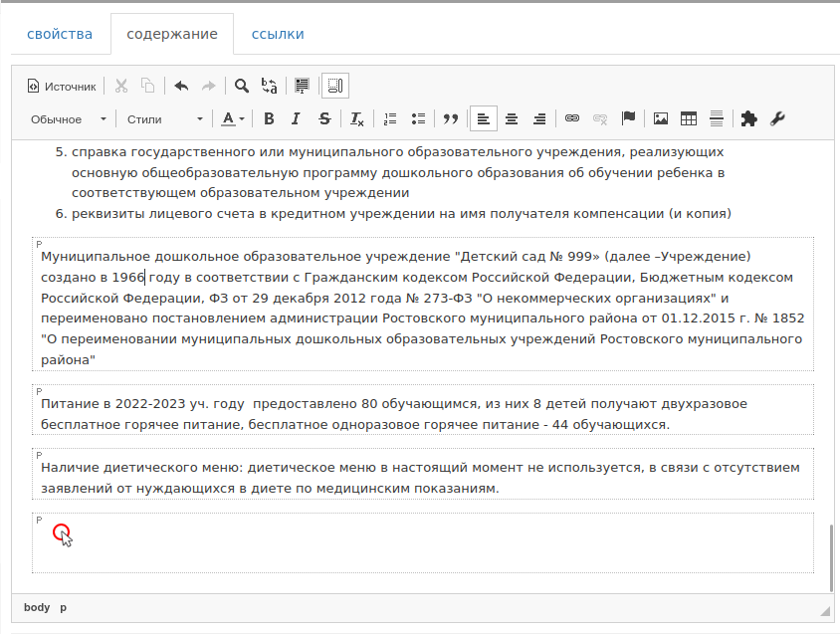Toggle block quote formatting
Screen dimensions: 840x634
451,119
